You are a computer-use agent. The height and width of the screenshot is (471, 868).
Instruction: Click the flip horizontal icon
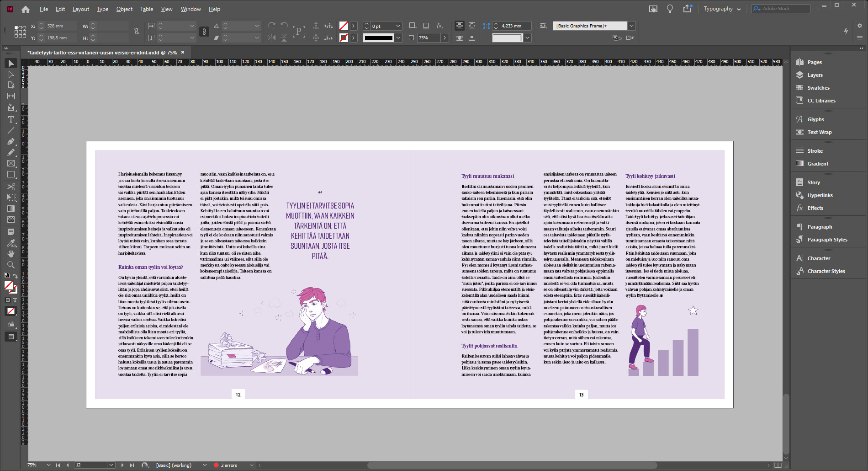(x=271, y=37)
